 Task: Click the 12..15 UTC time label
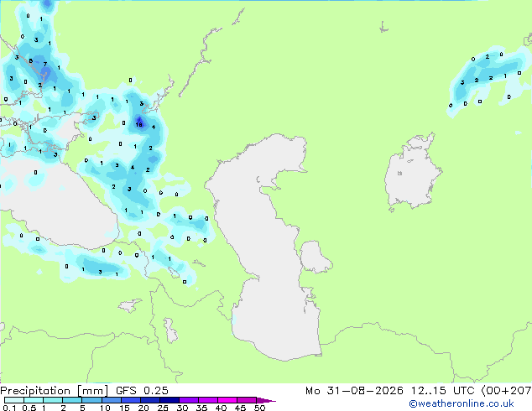coord(442,391)
